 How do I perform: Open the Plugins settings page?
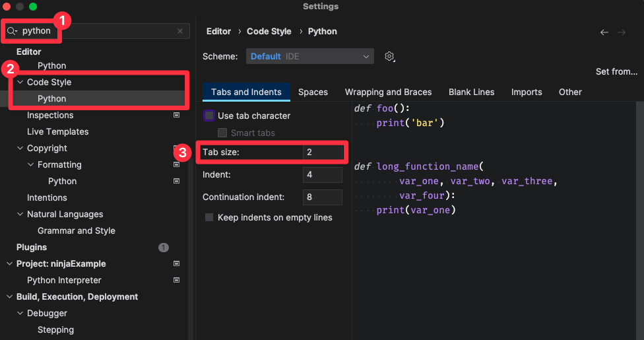32,247
